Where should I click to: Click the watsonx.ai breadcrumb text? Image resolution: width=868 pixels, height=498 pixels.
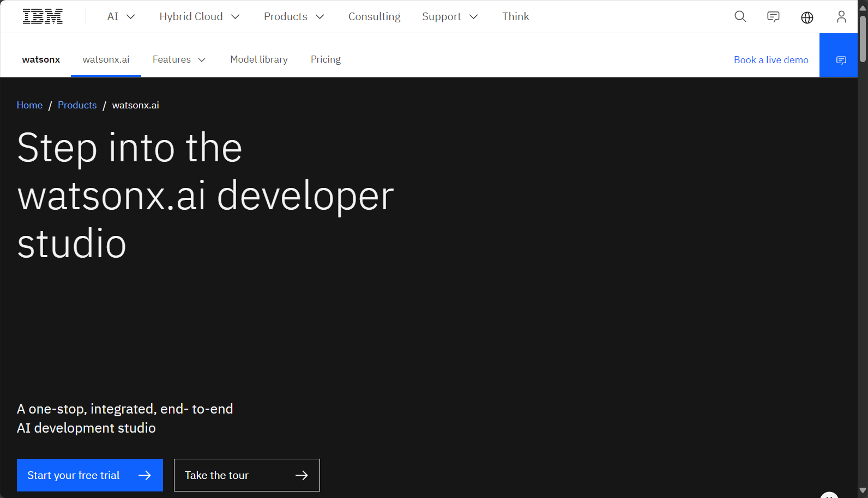coord(136,105)
